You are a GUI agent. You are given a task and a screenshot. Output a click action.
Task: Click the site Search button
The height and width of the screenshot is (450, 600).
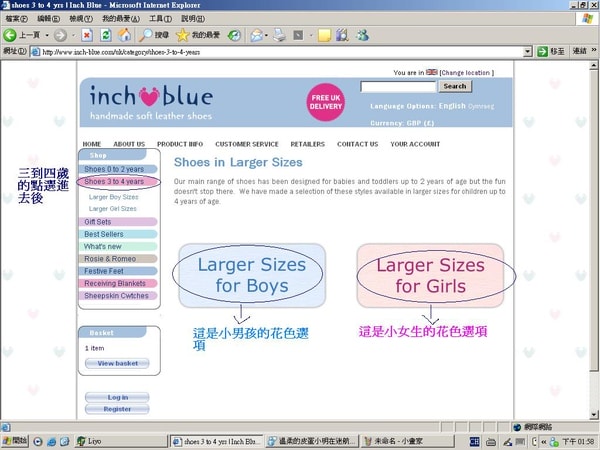pos(455,86)
